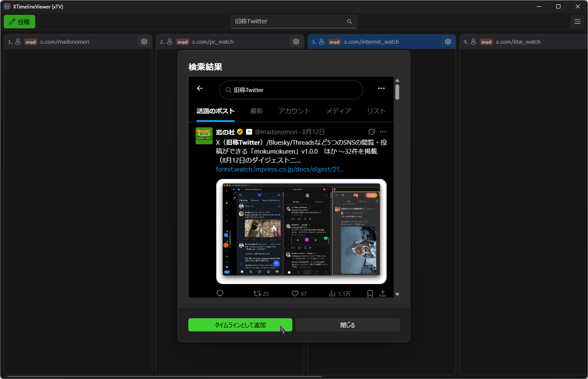Click the search box inside the results panel
The height and width of the screenshot is (379, 588).
click(291, 90)
